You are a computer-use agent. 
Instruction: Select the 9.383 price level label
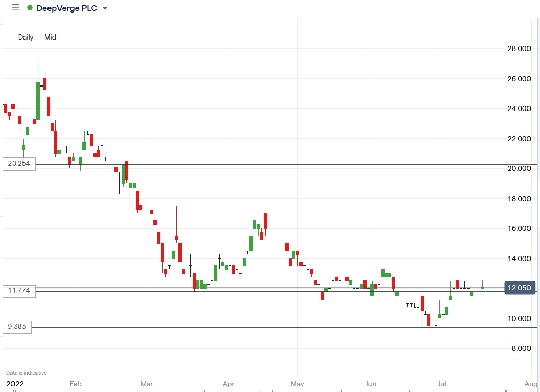(17, 326)
